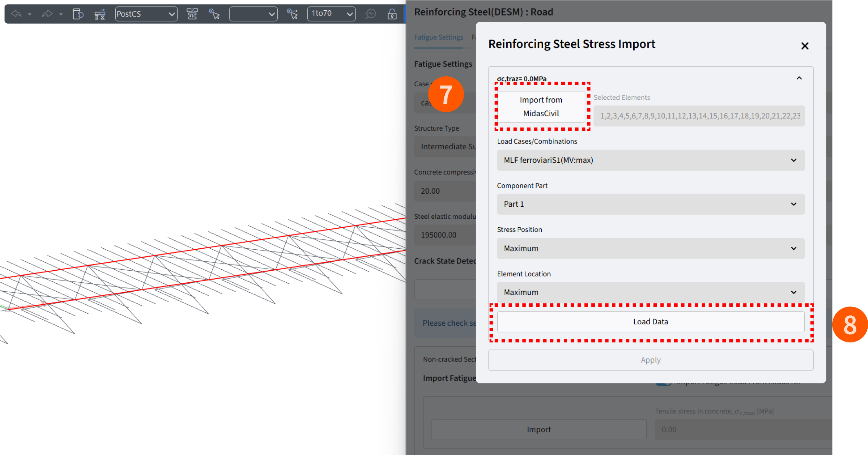Screen dimensions: 868x455
Task: Click the lock icon in the toolbar
Action: [x=392, y=14]
